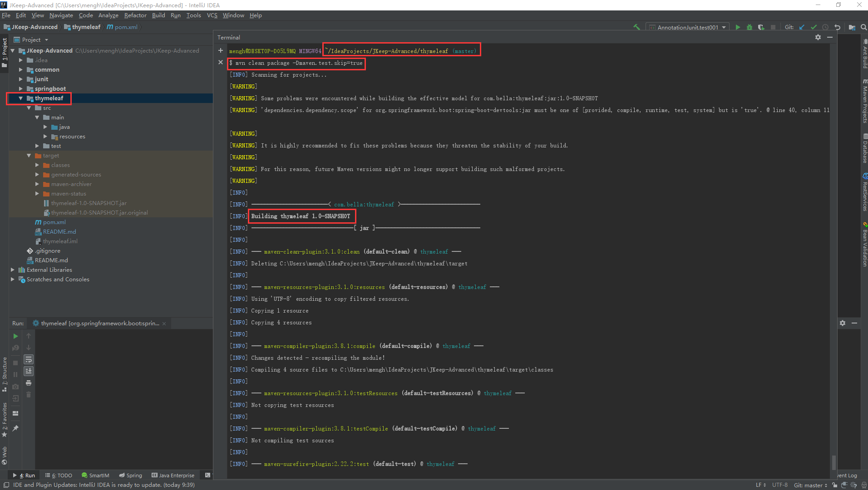Collapse the target folder node
Viewport: 868px width, 490px height.
(29, 156)
